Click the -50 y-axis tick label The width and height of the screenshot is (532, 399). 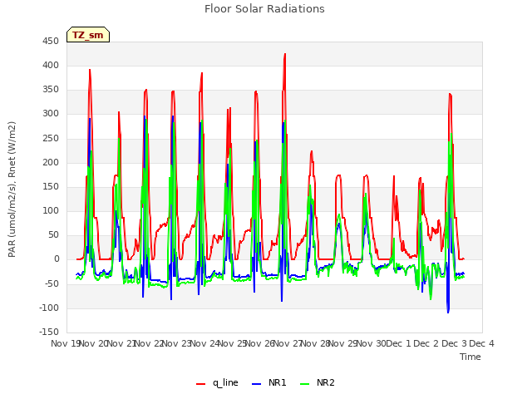tap(52, 283)
